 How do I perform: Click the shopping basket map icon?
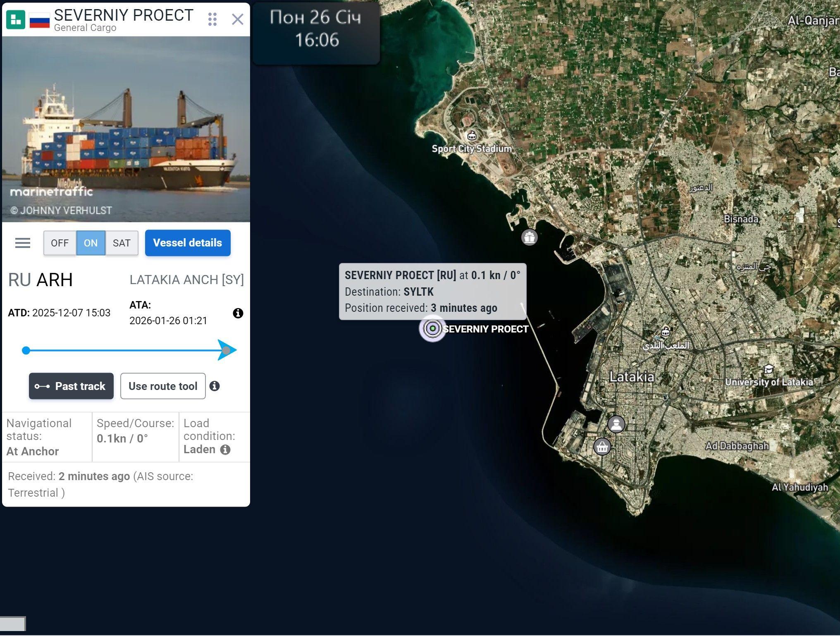(602, 447)
